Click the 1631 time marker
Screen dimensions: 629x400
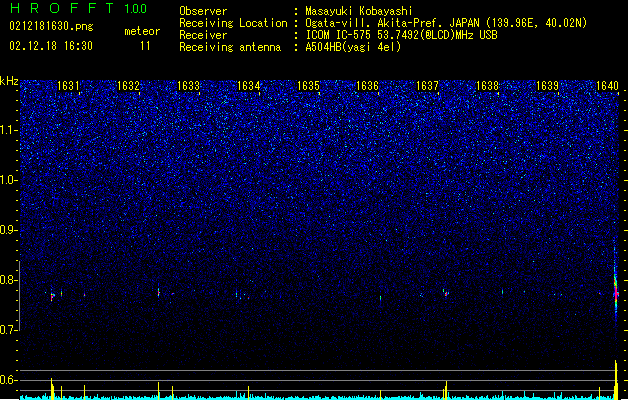tap(68, 86)
